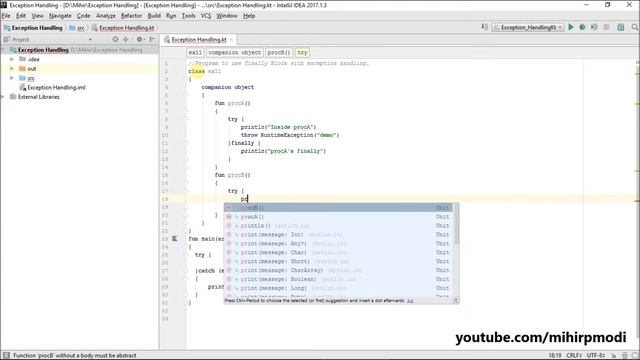
Task: Choose print(message: Int) suggestion
Action: coord(338,235)
